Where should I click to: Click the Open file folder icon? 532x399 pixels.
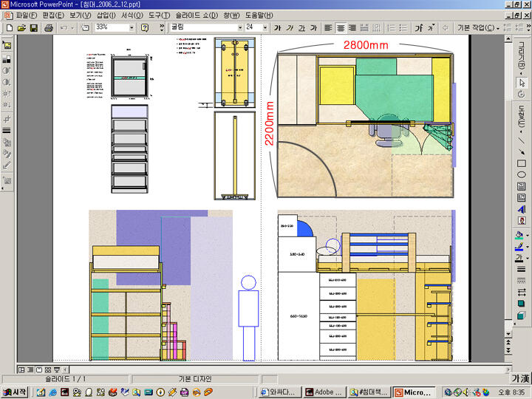pos(21,28)
